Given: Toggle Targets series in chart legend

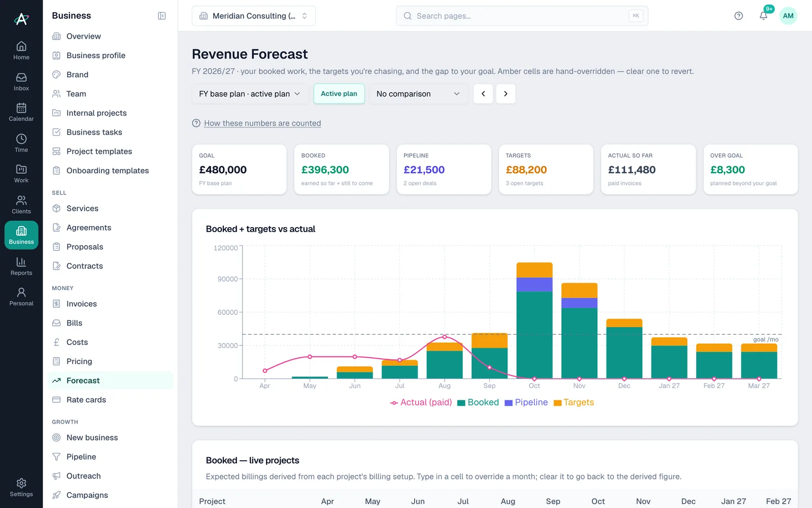Looking at the screenshot, I should pyautogui.click(x=573, y=402).
